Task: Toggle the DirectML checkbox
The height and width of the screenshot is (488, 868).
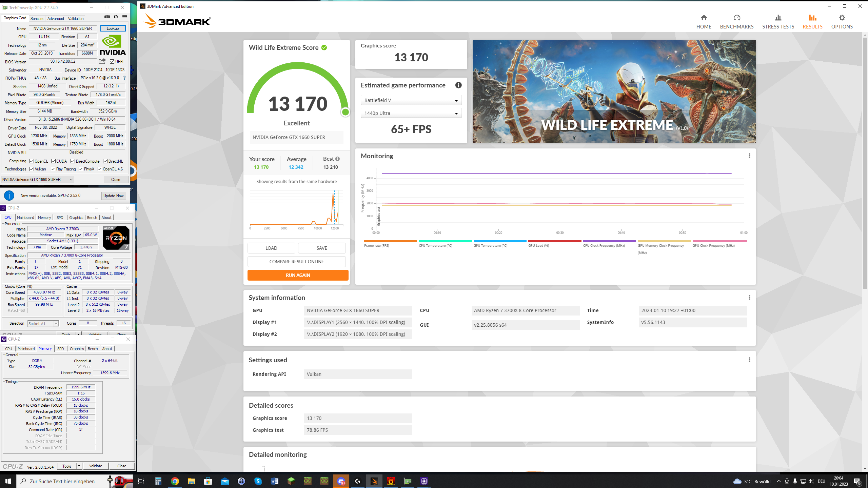Action: point(105,161)
